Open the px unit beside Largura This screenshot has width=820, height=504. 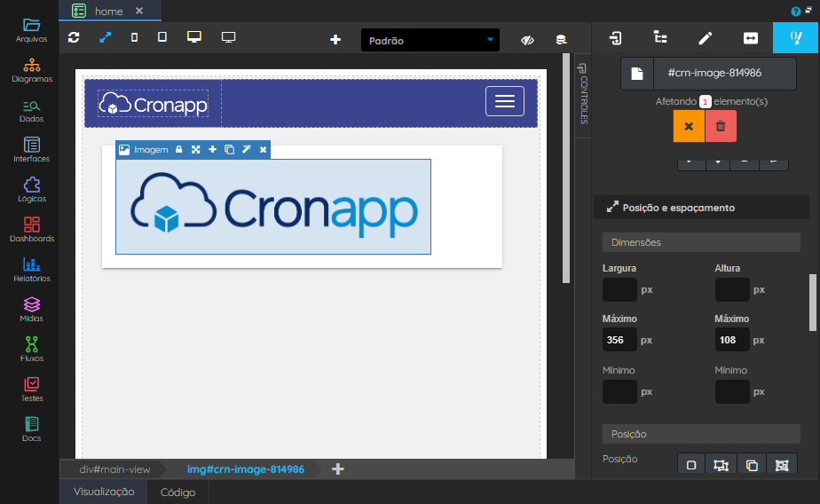pos(647,289)
